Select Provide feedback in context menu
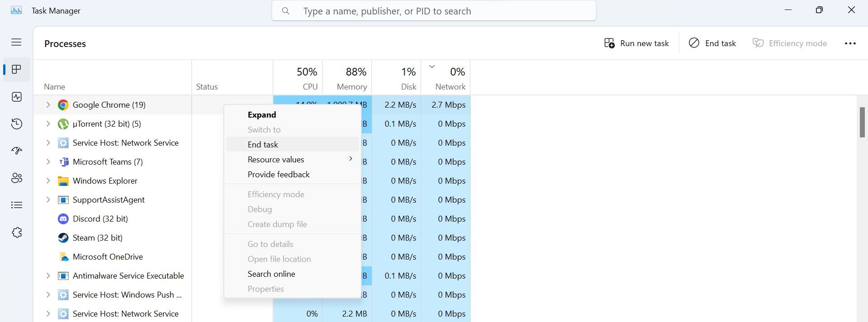Image resolution: width=868 pixels, height=322 pixels. click(292, 175)
